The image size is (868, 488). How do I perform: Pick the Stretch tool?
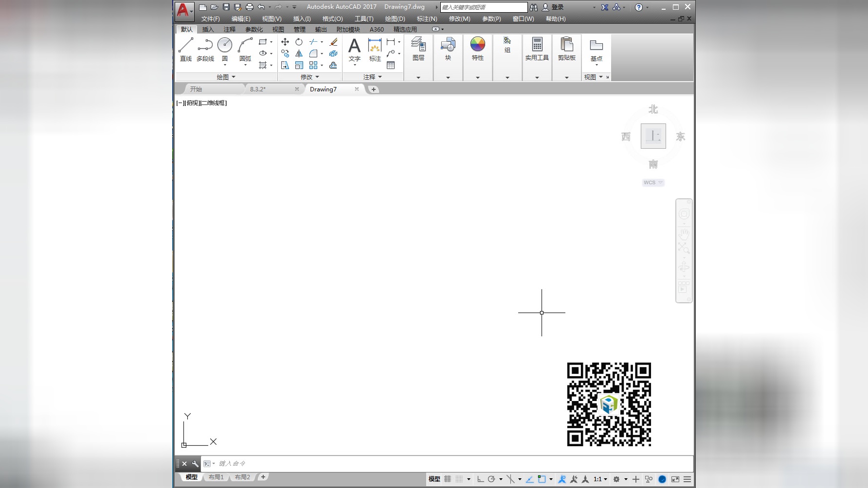point(285,65)
